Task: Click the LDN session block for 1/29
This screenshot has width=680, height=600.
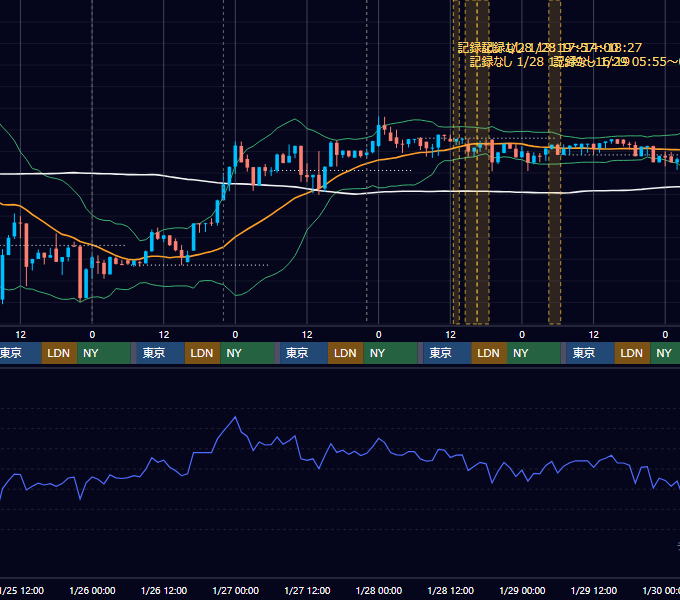Action: [x=632, y=353]
